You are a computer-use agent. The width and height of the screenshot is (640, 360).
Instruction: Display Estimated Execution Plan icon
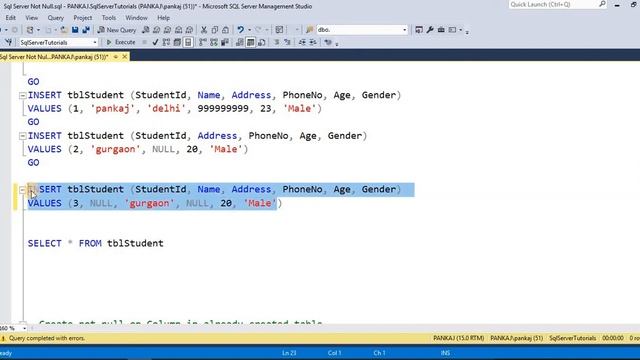[x=166, y=42]
